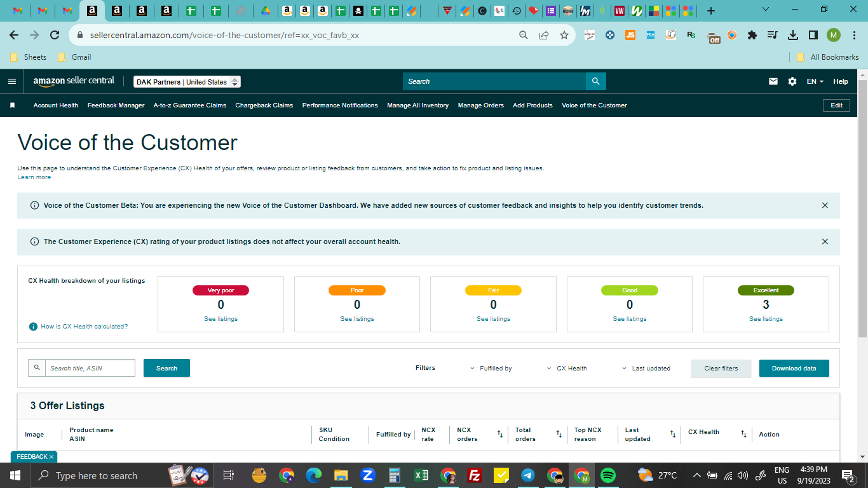Open Add Products page

pos(532,105)
